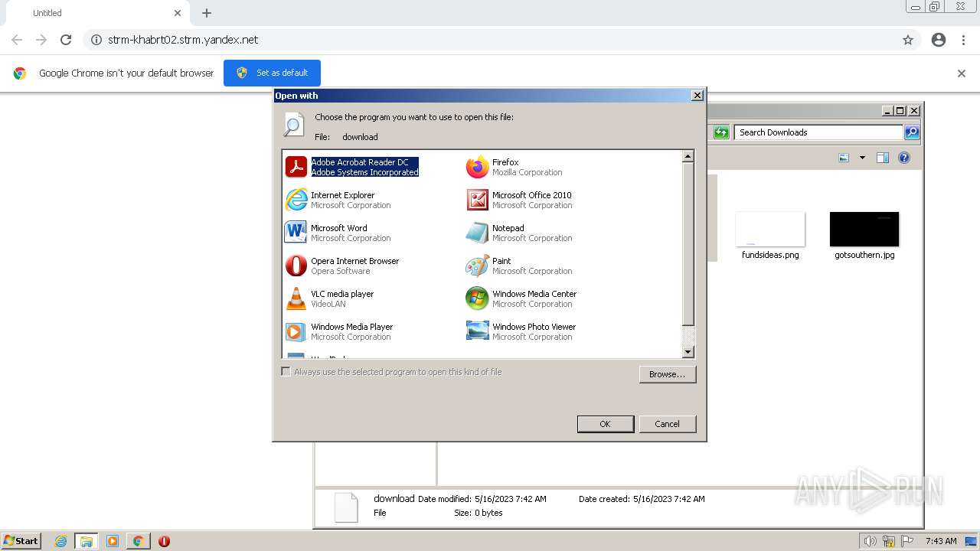Image resolution: width=980 pixels, height=551 pixels.
Task: Open Opera icon on taskbar
Action: 164,541
